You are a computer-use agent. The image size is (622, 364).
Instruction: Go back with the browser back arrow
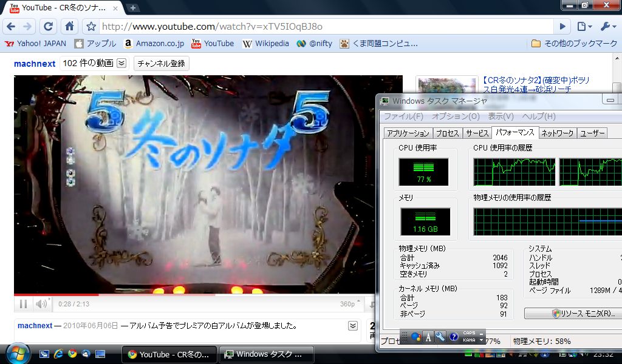pyautogui.click(x=11, y=27)
